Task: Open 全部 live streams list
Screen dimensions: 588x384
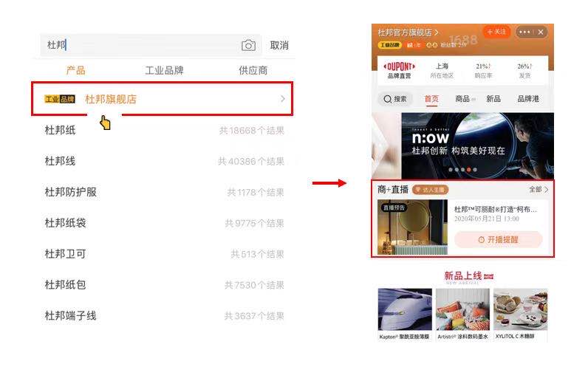Action: pos(539,189)
